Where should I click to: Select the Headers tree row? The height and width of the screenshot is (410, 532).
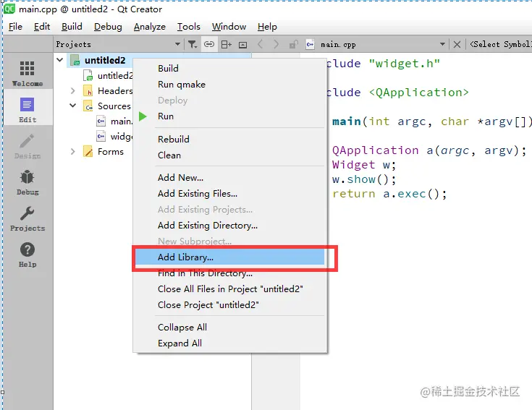tap(108, 91)
